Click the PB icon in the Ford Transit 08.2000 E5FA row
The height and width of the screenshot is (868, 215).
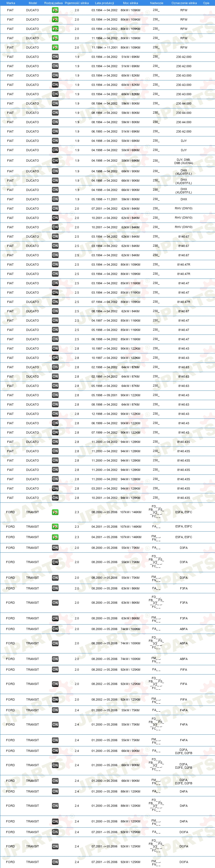point(55,512)
